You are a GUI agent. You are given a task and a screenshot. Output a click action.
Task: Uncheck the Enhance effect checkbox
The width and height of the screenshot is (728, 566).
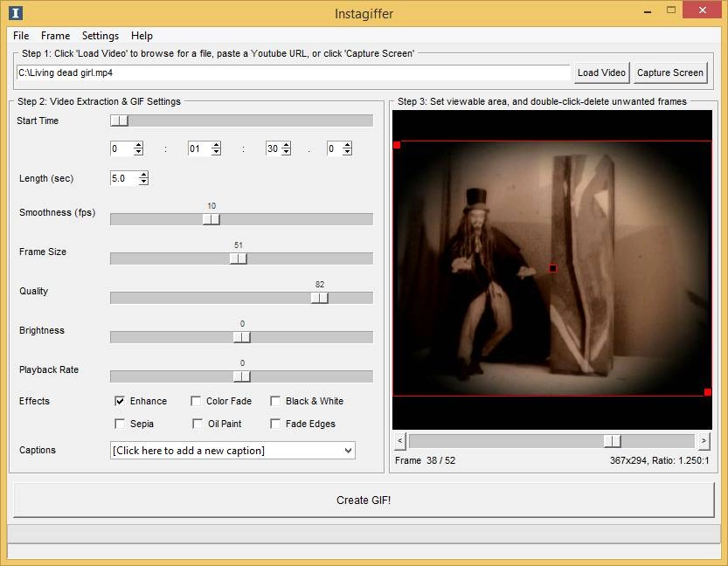[x=120, y=401]
